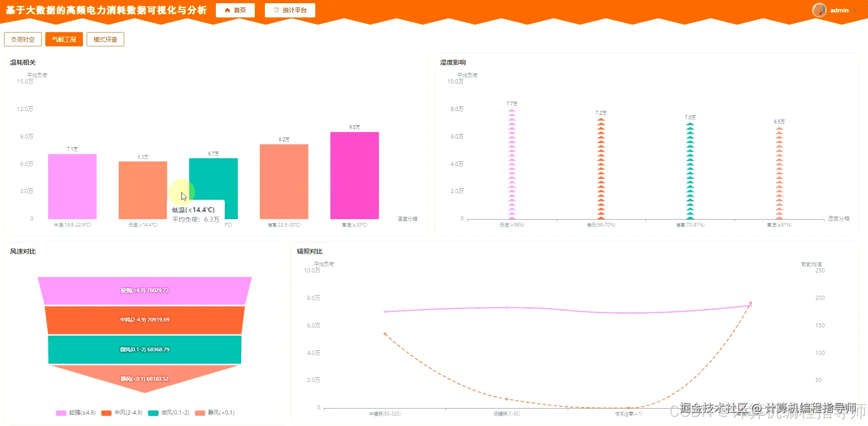The image size is (868, 426).
Task: Click the page title 基于大数据的高频电力消耗数据可视化与分析
Action: pyautogui.click(x=106, y=10)
